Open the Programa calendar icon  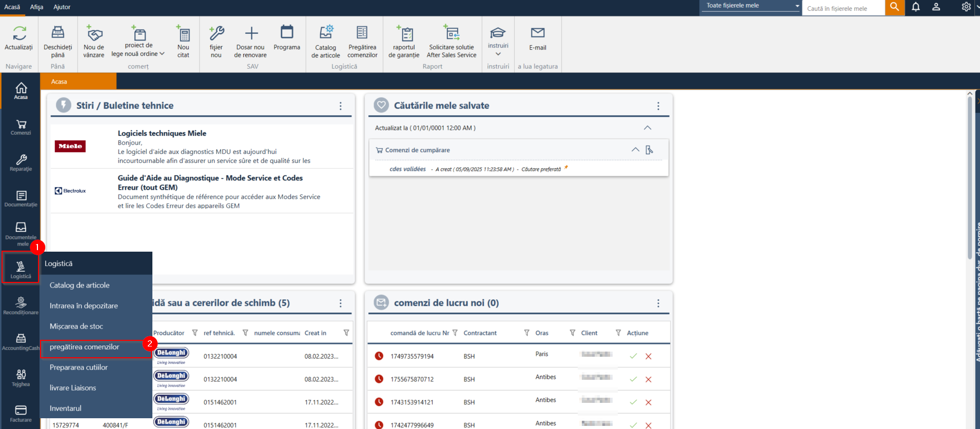coord(287,32)
